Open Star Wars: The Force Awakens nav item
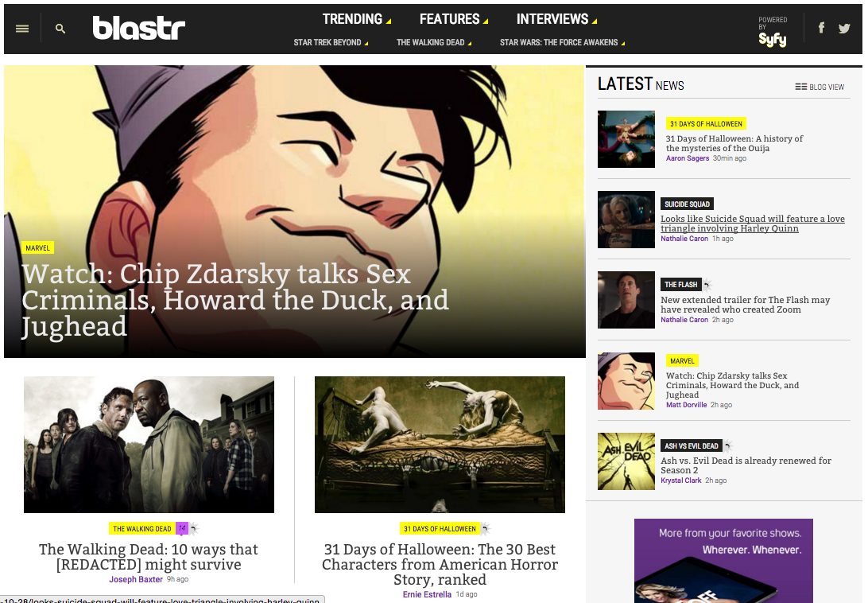This screenshot has height=603, width=868. click(x=562, y=43)
